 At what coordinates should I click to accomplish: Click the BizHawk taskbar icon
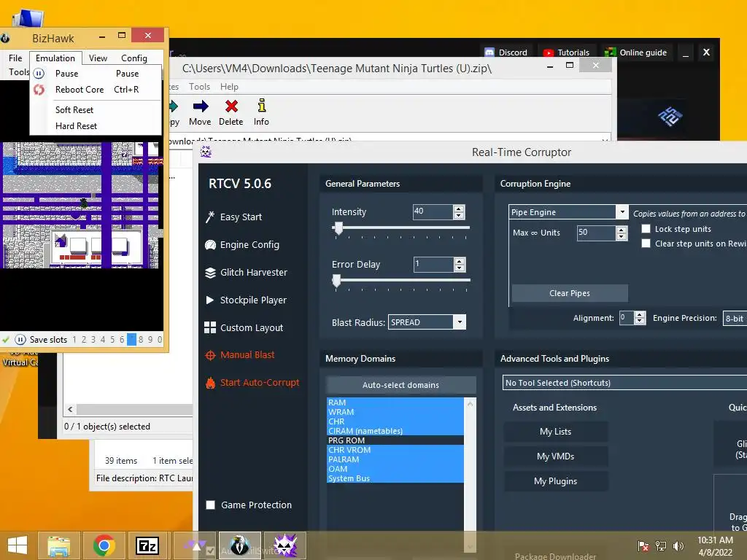point(239,545)
